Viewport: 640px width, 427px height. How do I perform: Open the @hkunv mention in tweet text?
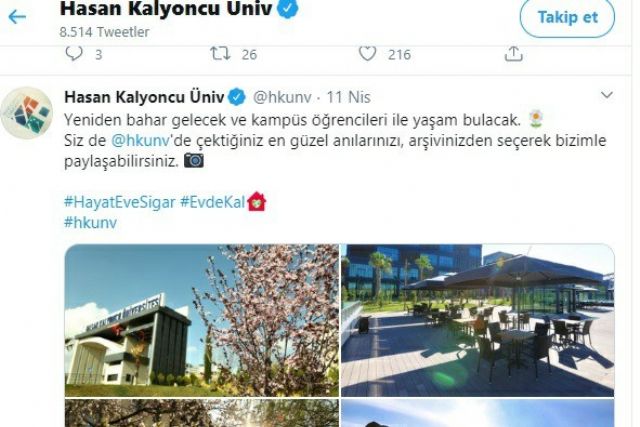(140, 140)
